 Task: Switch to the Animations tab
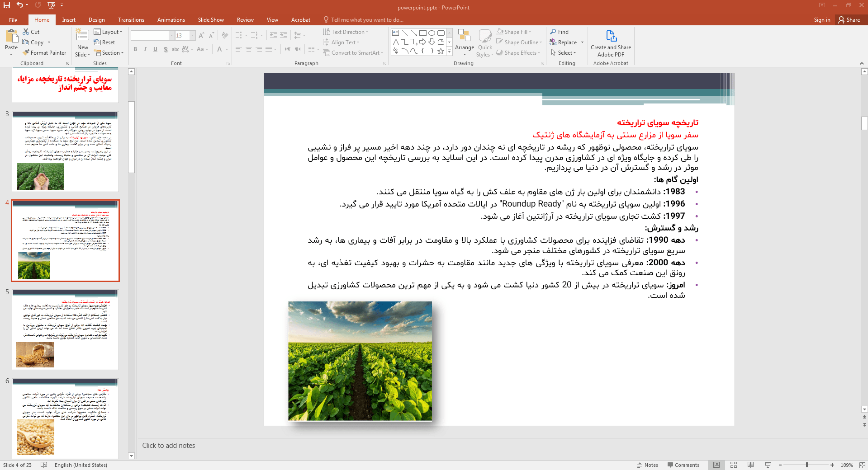point(171,20)
